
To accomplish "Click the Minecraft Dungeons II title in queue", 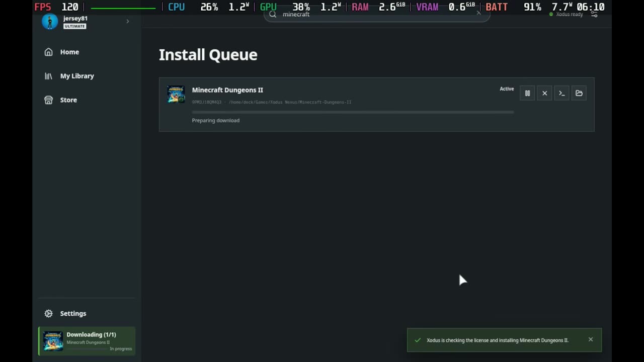I will click(227, 90).
